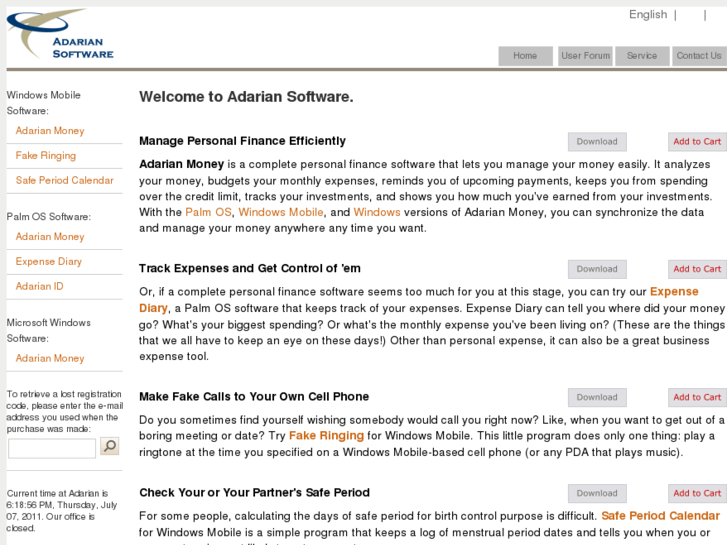Click "Track Expenses and Get Control of 'em" heading
727x545 pixels.
(x=250, y=269)
